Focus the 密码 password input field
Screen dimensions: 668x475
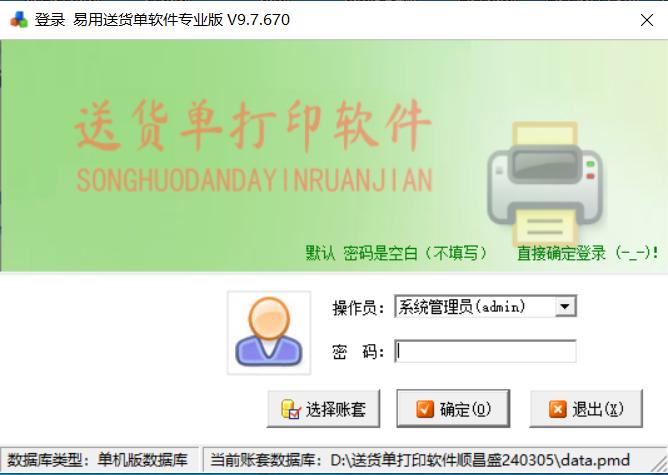pyautogui.click(x=485, y=351)
